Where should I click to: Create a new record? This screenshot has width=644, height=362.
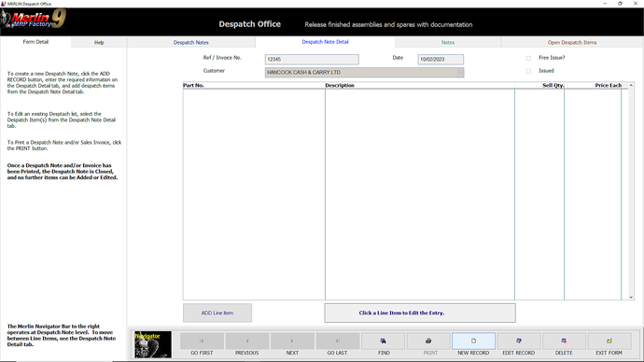click(473, 341)
